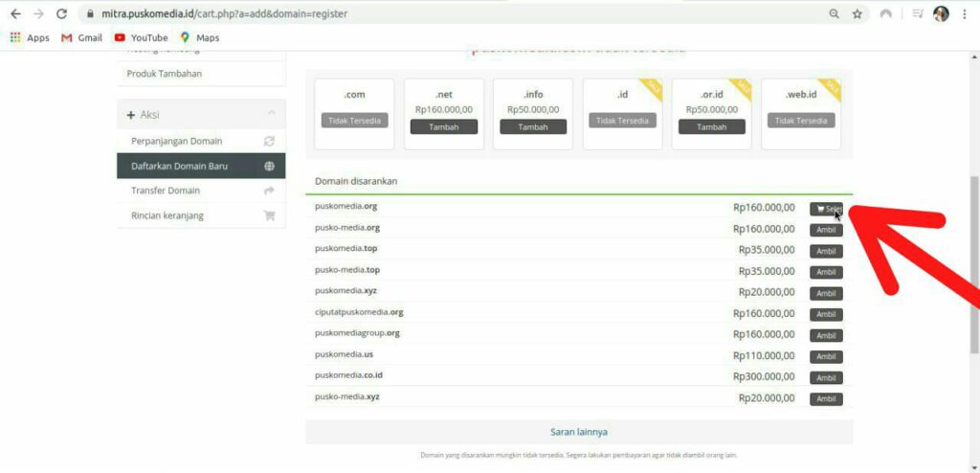Bookmark this page with star icon
Image resolution: width=980 pixels, height=473 pixels.
click(x=857, y=13)
